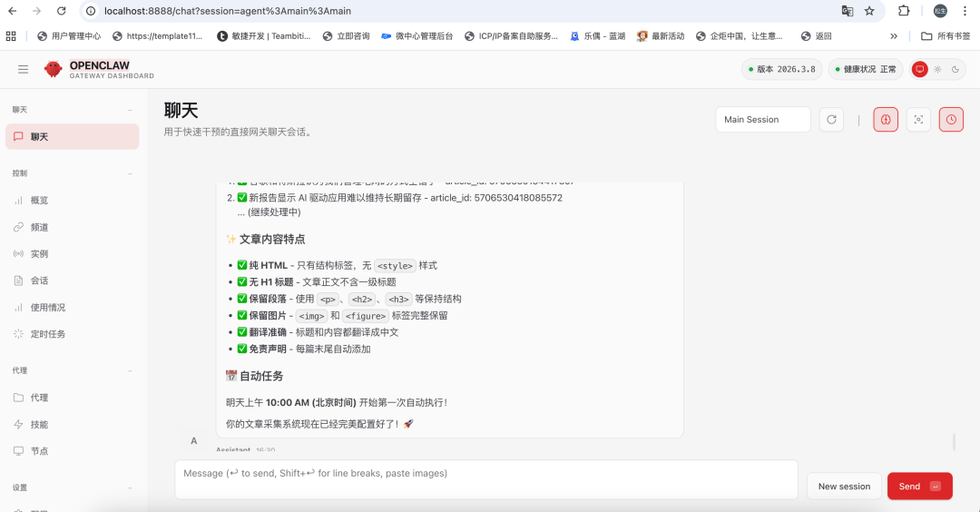Viewport: 980px width, 512px height.
Task: Collapse the 控制 sidebar section
Action: pos(130,172)
